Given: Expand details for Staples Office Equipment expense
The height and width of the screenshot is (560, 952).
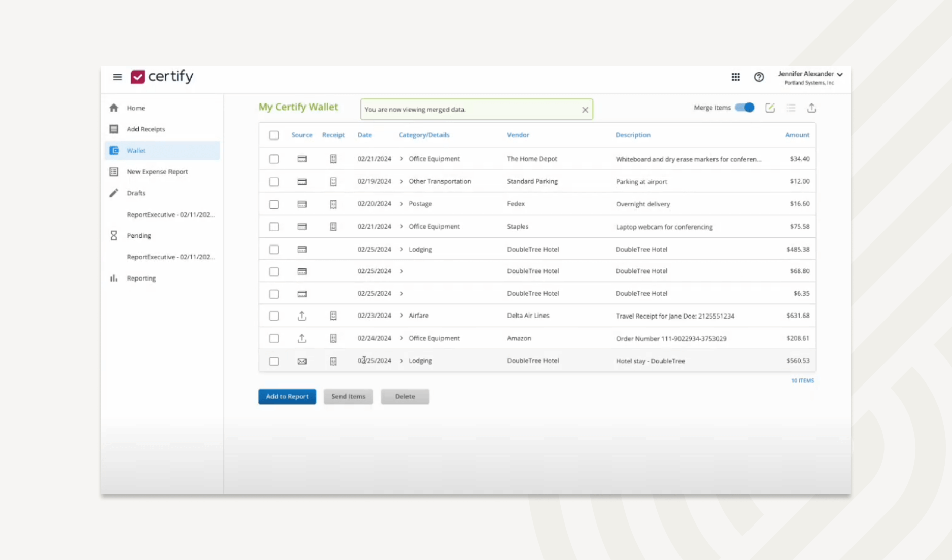Looking at the screenshot, I should click(x=401, y=226).
